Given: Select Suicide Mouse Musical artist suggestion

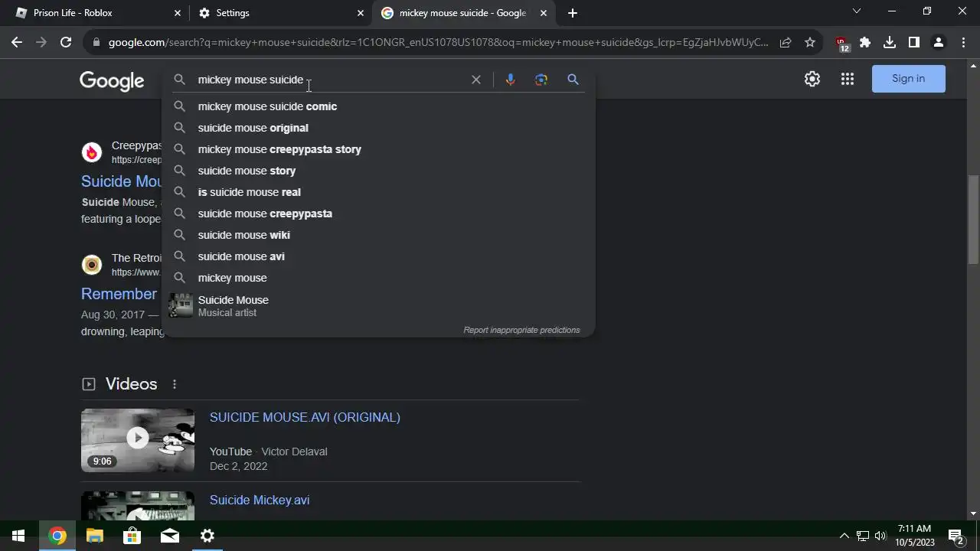Looking at the screenshot, I should click(378, 305).
